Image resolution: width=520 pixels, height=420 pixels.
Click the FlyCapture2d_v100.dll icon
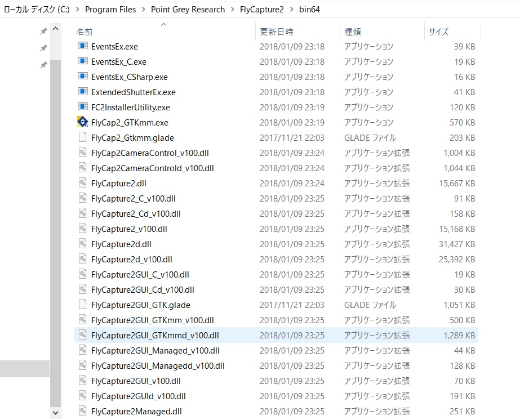(x=83, y=259)
